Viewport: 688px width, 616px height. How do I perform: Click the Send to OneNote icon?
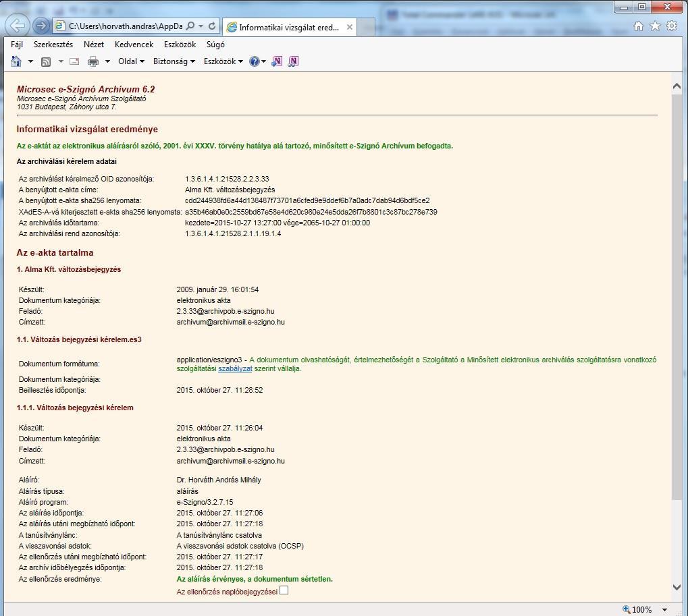[x=277, y=61]
